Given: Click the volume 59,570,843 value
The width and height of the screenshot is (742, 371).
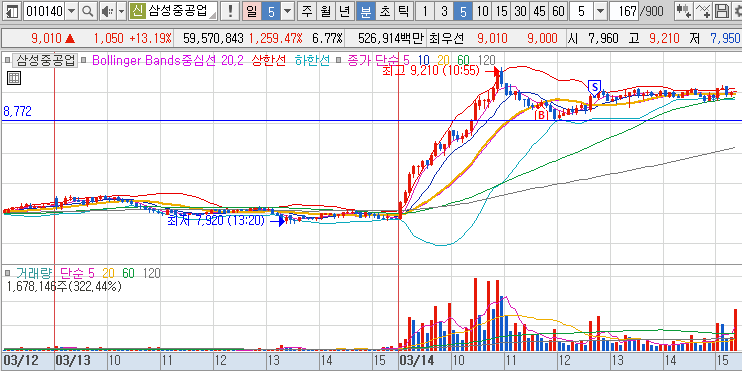Looking at the screenshot, I should pyautogui.click(x=213, y=38).
